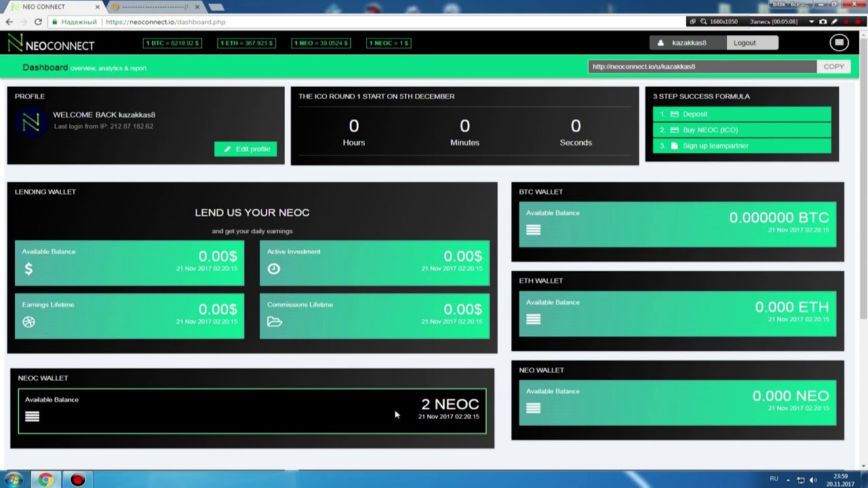The width and height of the screenshot is (868, 488).
Task: Click the 0.000 ETH balance value
Action: pos(792,307)
